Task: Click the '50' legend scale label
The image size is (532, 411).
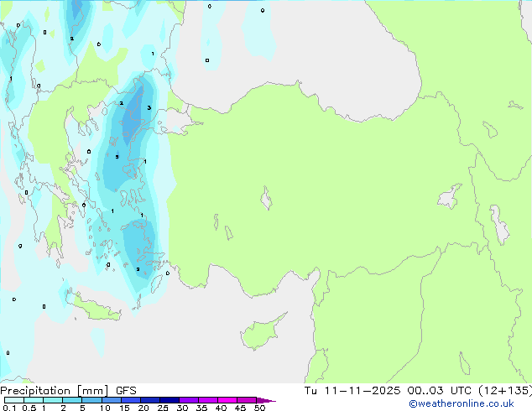Action: (x=259, y=408)
